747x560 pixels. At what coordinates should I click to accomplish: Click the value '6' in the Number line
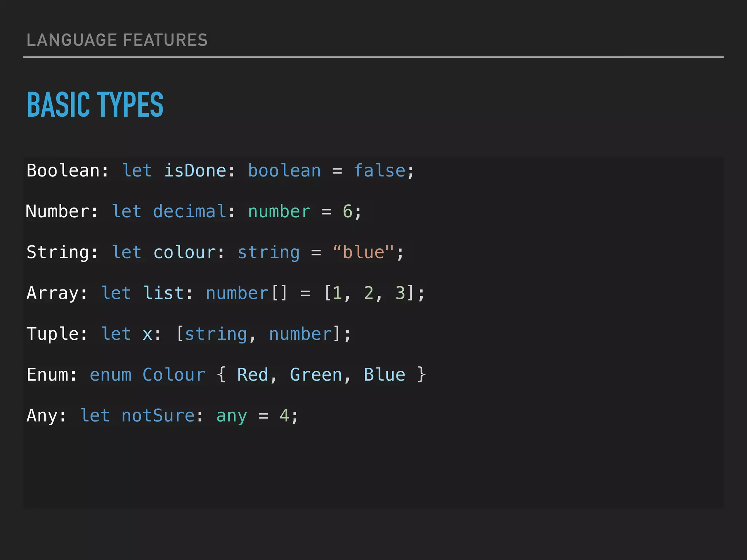(347, 211)
